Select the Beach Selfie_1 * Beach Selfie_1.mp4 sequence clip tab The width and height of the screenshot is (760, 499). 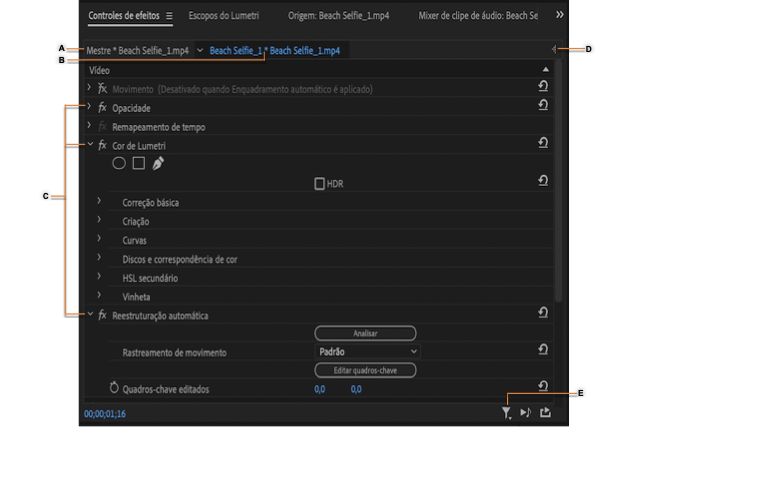(x=274, y=50)
